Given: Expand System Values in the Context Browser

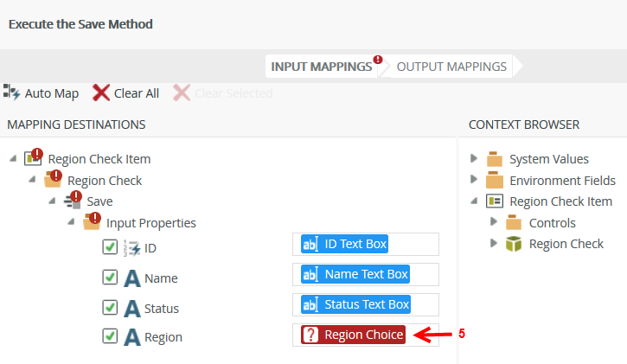Looking at the screenshot, I should [x=474, y=158].
